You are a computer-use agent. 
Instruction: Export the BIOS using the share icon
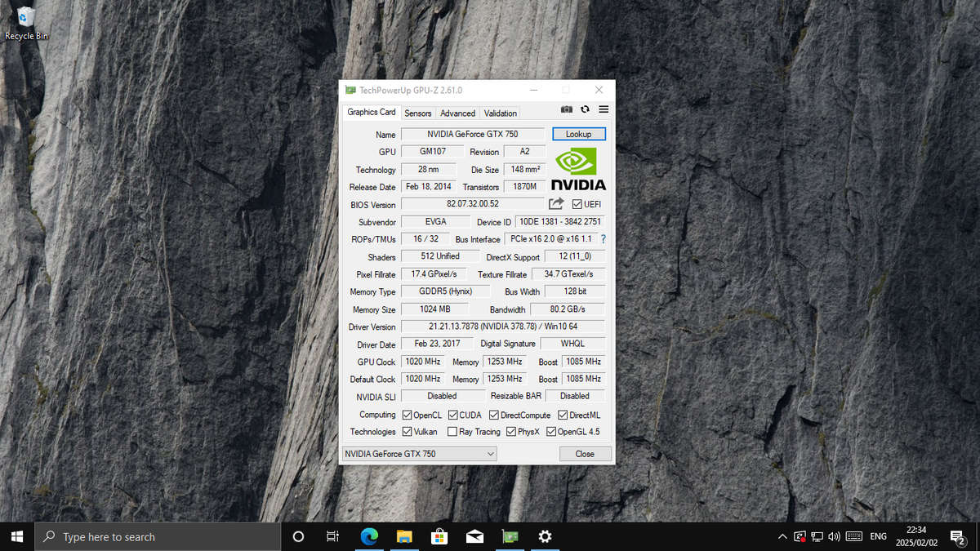click(x=555, y=203)
